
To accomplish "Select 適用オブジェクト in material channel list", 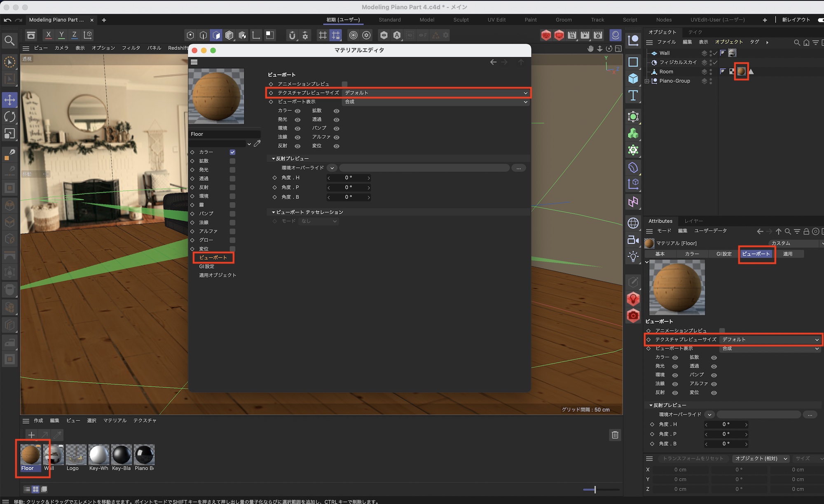I will click(218, 275).
